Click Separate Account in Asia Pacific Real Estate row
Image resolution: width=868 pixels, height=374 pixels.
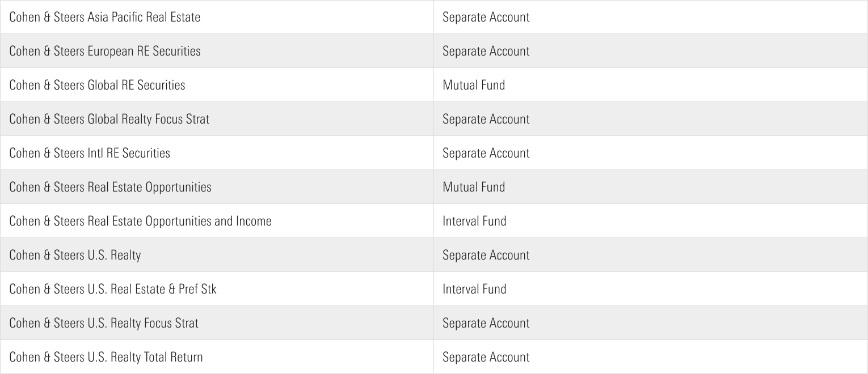[486, 17]
